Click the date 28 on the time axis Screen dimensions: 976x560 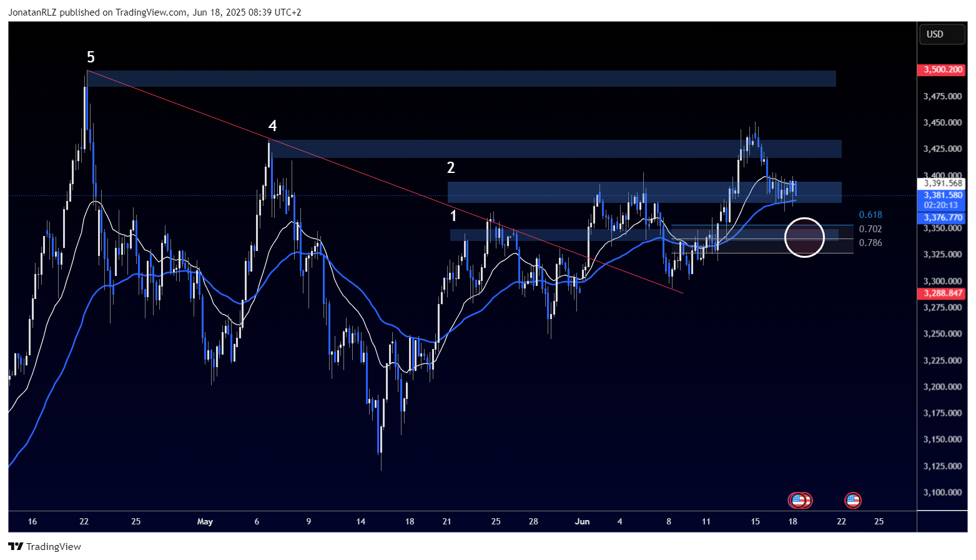pyautogui.click(x=533, y=521)
